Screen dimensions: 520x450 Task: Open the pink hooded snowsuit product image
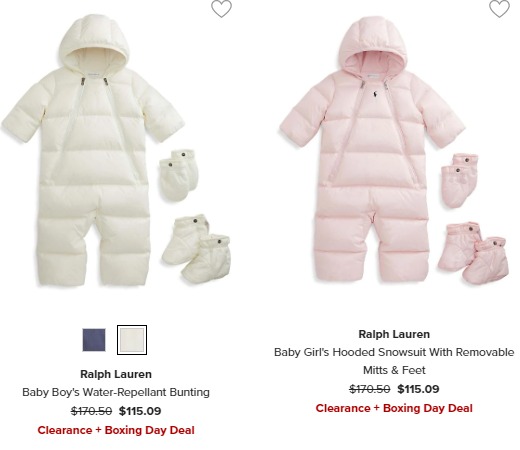click(x=393, y=151)
